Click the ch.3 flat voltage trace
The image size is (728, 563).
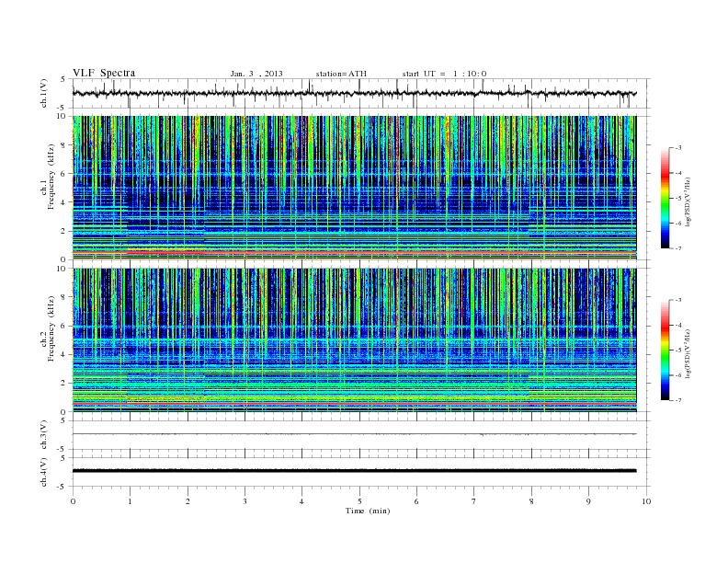(x=354, y=434)
